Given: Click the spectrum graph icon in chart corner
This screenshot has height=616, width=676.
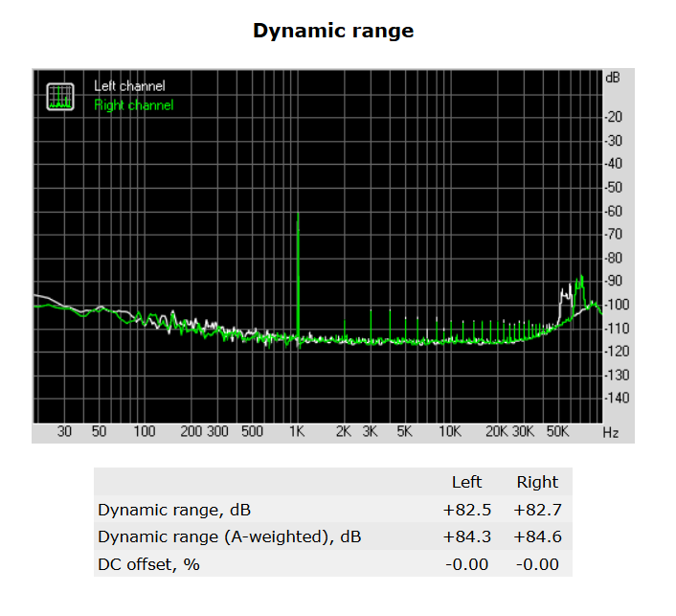Looking at the screenshot, I should (60, 97).
